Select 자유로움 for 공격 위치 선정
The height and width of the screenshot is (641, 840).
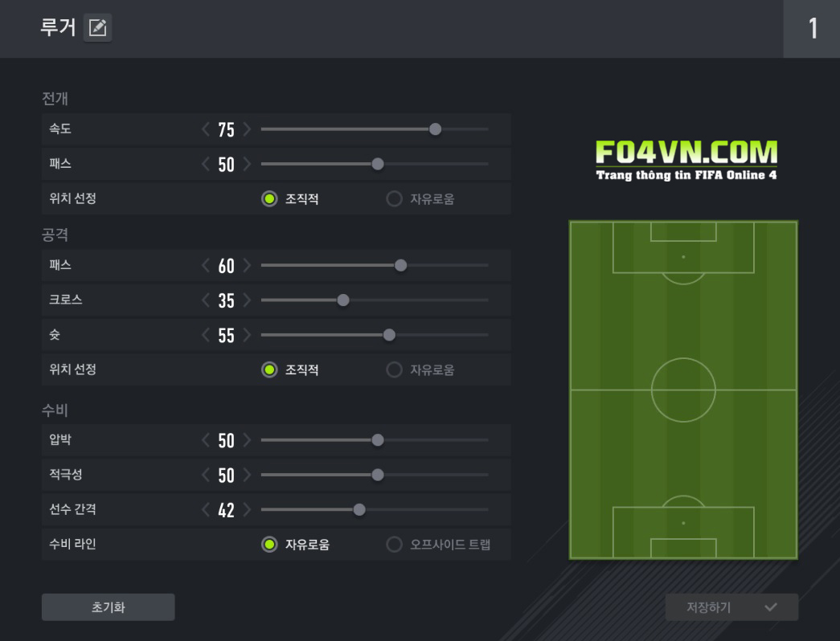[394, 369]
